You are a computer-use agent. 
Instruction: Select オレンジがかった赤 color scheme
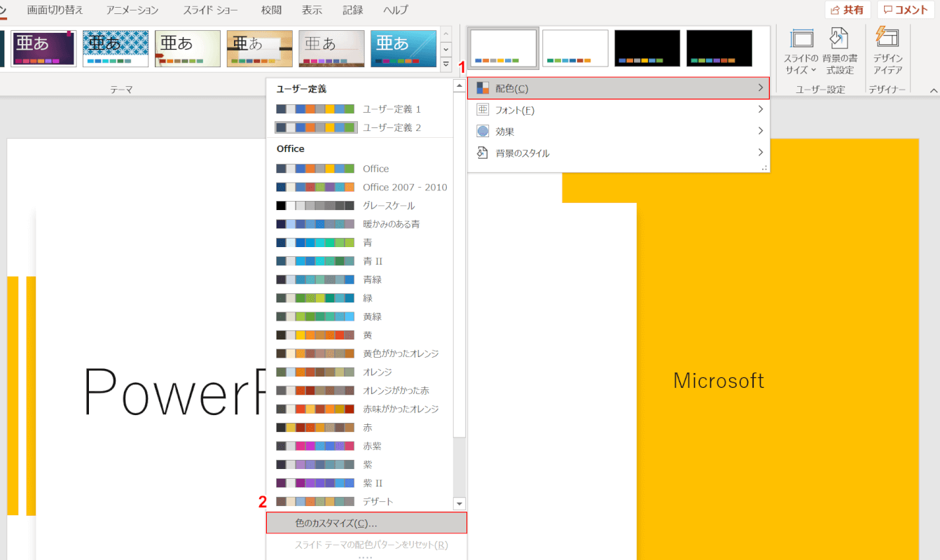[360, 391]
